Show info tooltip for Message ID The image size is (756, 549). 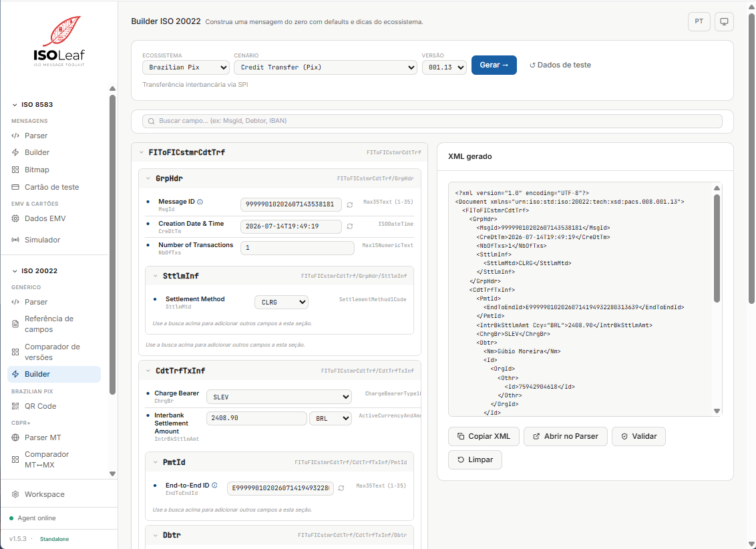click(200, 202)
